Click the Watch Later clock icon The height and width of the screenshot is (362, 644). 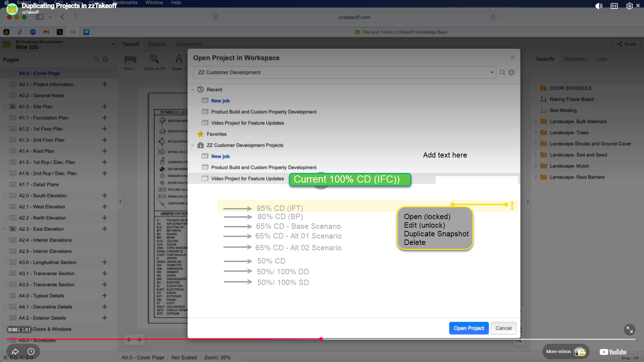(x=31, y=352)
